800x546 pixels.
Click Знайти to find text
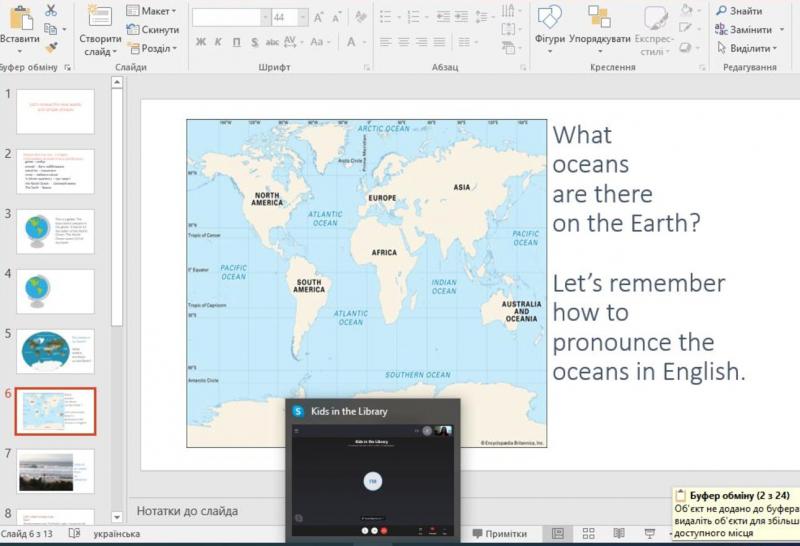coord(739,11)
